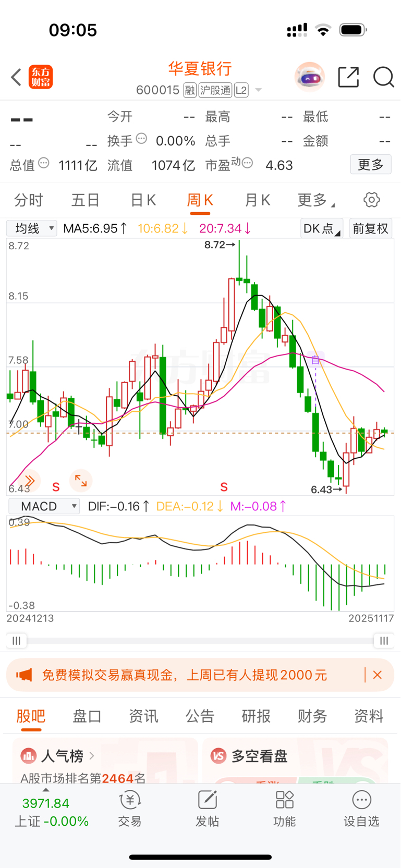Open 功能 in the bottom bar
The height and width of the screenshot is (868, 401).
pos(284,809)
